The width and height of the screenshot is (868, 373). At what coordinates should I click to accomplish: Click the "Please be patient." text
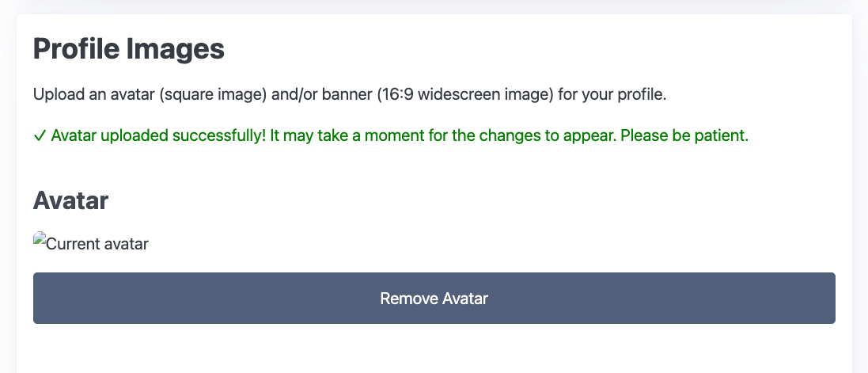point(684,135)
